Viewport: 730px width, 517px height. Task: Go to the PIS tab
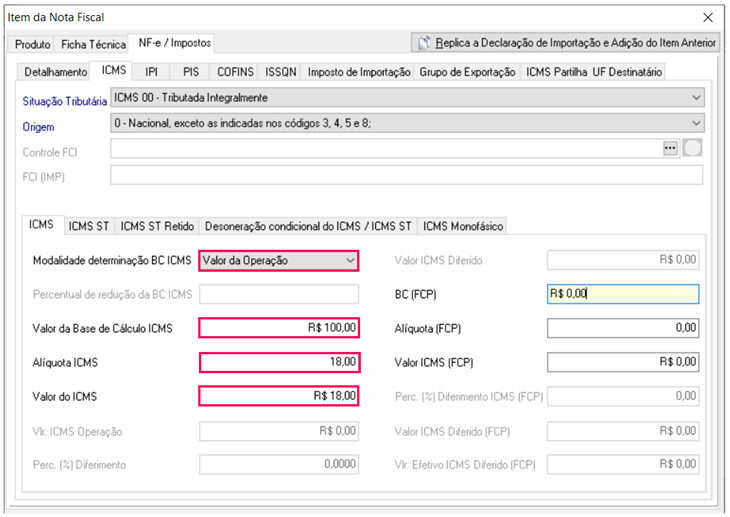click(x=190, y=71)
